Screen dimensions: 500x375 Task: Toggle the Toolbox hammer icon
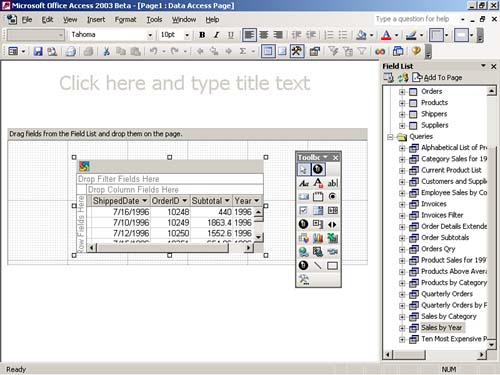point(296,51)
